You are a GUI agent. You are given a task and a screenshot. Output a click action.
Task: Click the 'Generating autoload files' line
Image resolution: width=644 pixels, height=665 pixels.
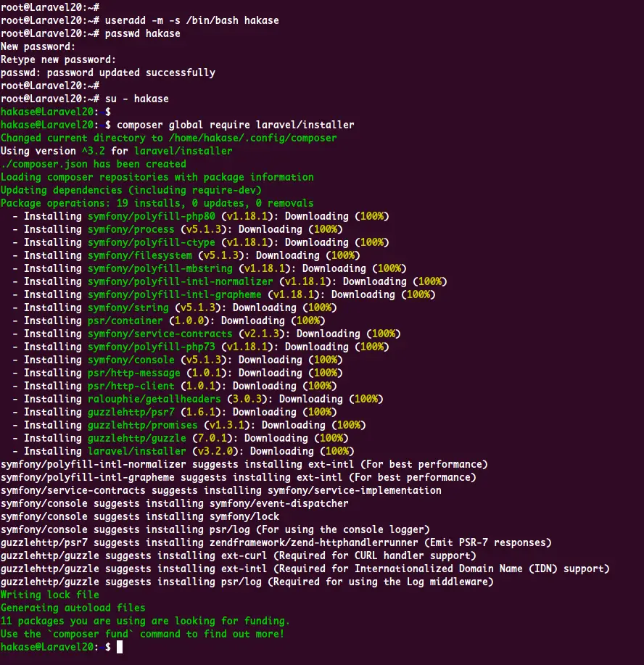pos(73,608)
